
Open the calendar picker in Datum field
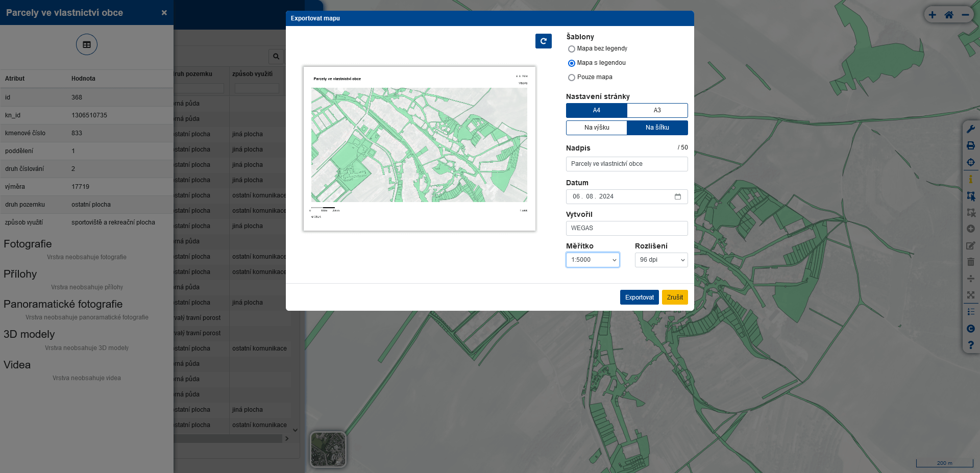click(x=678, y=196)
